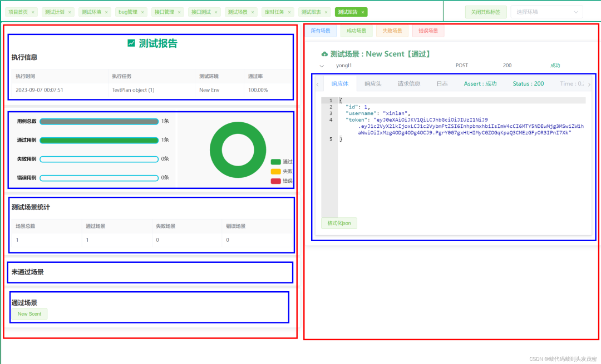601x364 pixels.
Task: Filter by 失败场景
Action: (392, 31)
